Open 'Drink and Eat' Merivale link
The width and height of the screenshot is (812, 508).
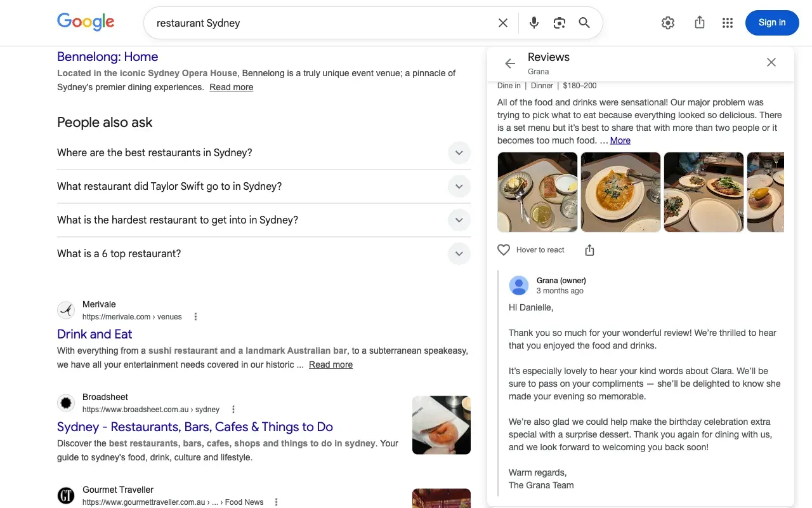(x=95, y=334)
